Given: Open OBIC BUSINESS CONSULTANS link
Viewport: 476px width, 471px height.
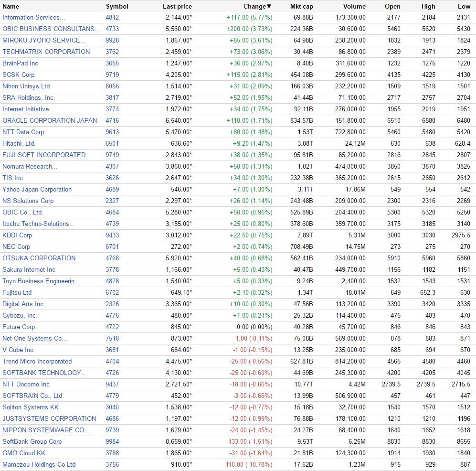Looking at the screenshot, I should (51, 29).
